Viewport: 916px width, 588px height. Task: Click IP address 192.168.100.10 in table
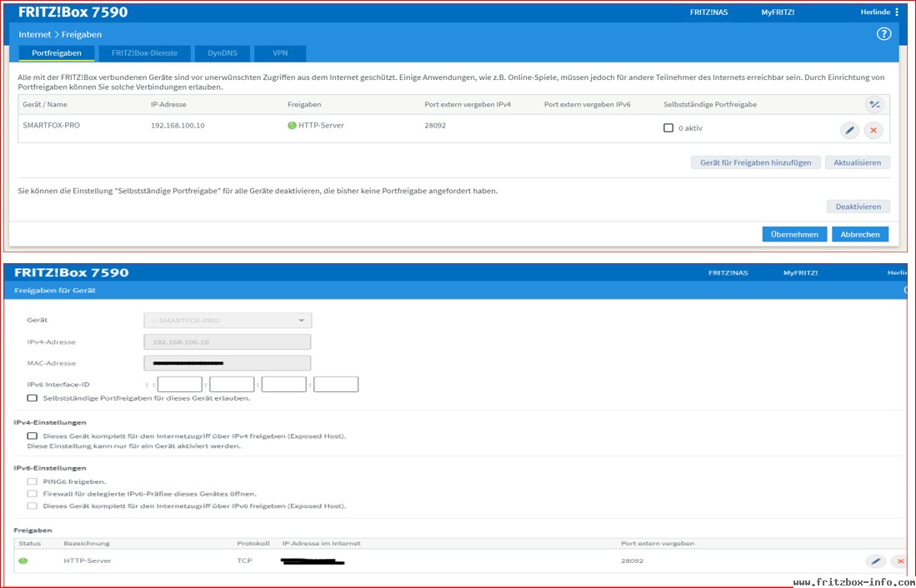[178, 126]
